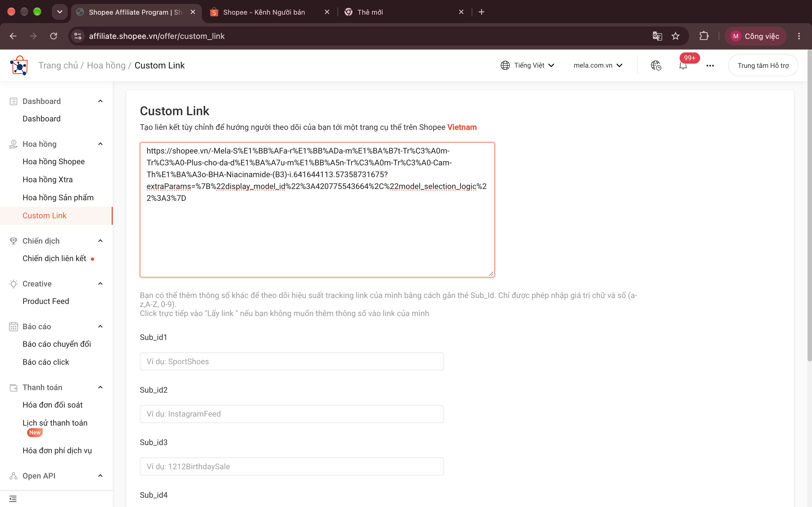Viewport: 812px width, 507px height.
Task: Open Hoa hồng Sản phẩm menu item
Action: coord(58,197)
